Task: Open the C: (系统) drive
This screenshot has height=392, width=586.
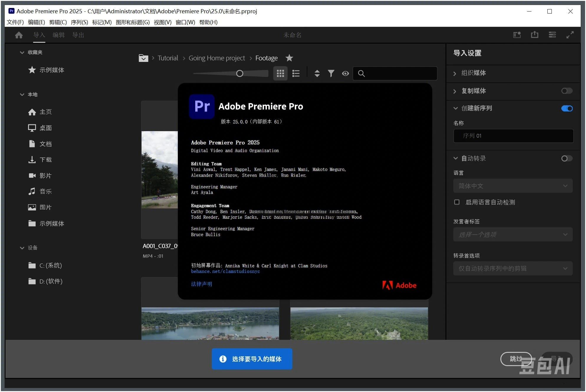Action: pos(45,265)
